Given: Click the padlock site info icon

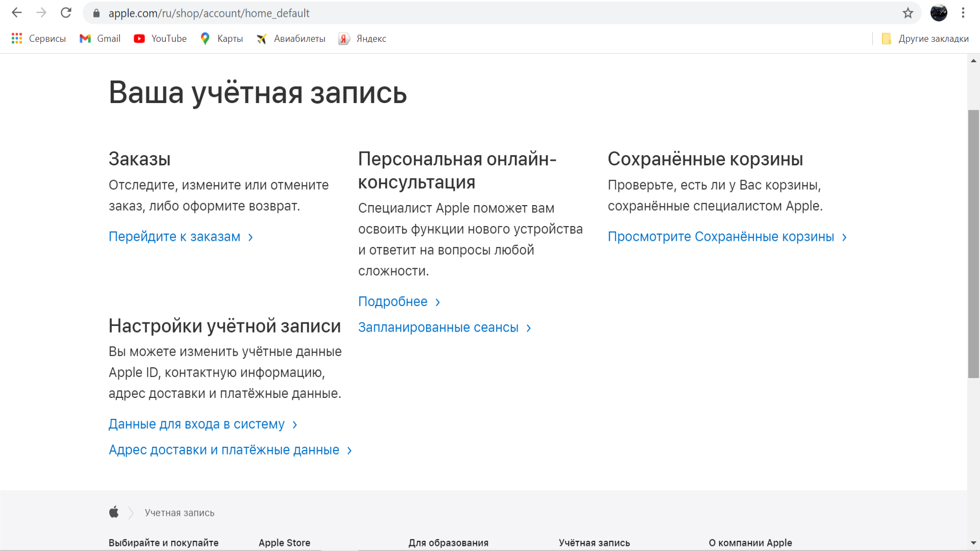Looking at the screenshot, I should (x=96, y=13).
